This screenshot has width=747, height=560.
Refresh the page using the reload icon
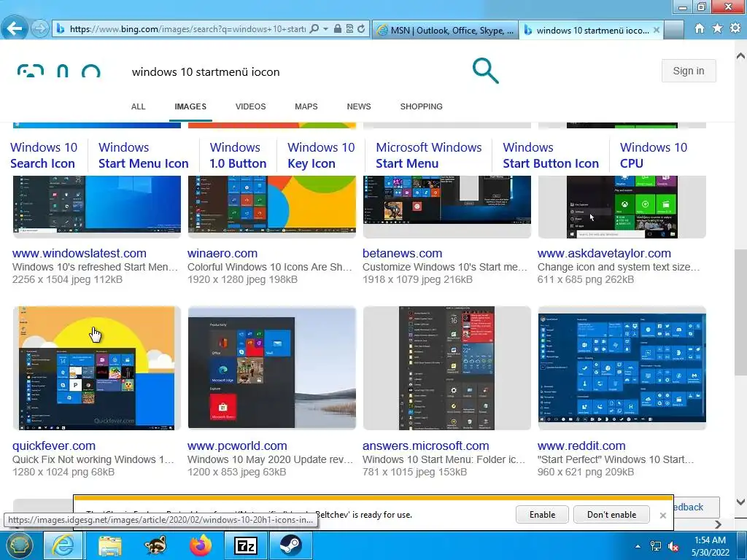point(361,29)
